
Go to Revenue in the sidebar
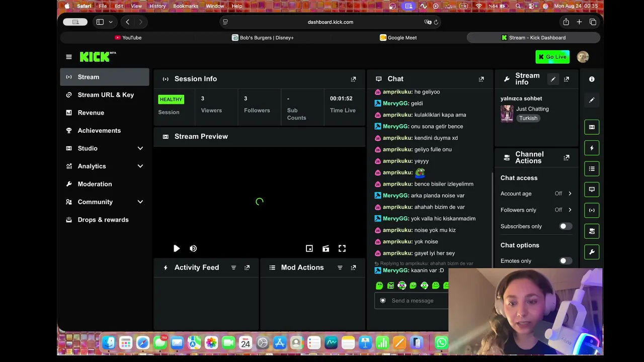(105, 113)
